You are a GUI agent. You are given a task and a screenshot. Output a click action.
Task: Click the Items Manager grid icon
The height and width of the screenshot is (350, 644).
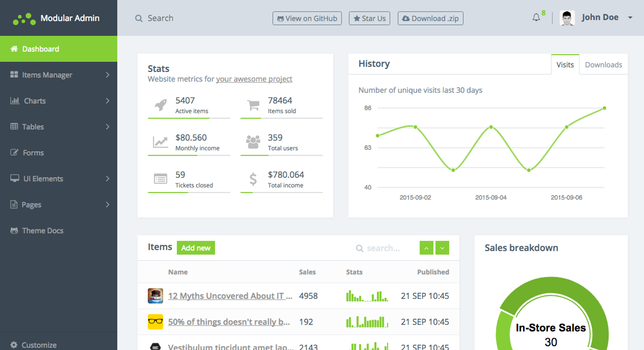point(14,74)
